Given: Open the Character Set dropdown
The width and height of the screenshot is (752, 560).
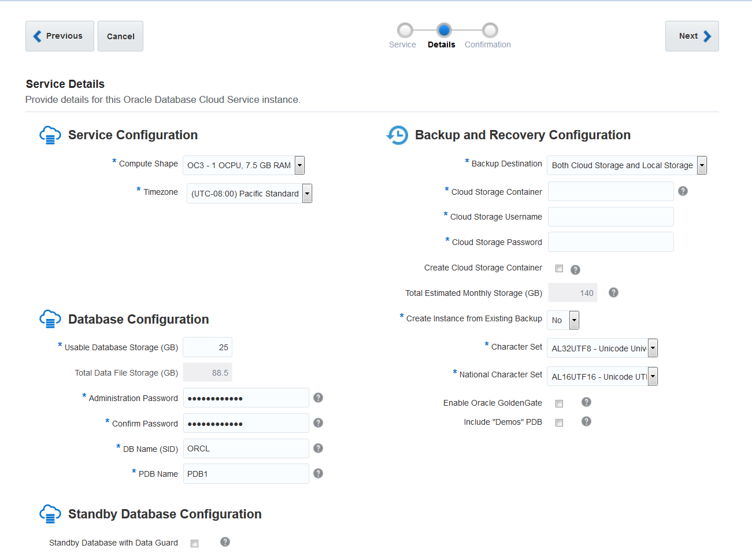Looking at the screenshot, I should click(653, 347).
